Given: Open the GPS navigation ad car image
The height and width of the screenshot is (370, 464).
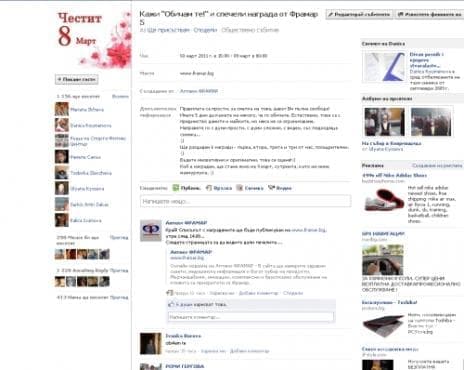Looking at the screenshot, I should click(383, 260).
